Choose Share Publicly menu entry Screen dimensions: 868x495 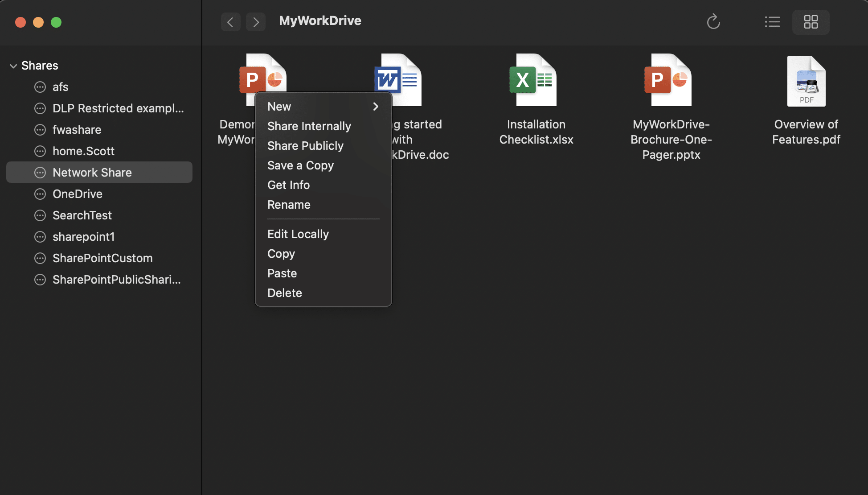point(305,146)
